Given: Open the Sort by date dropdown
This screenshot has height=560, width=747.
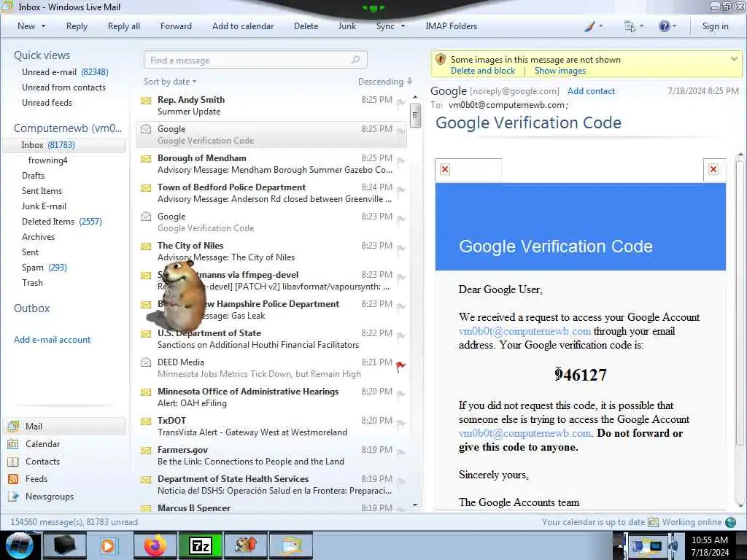Looking at the screenshot, I should tap(170, 82).
